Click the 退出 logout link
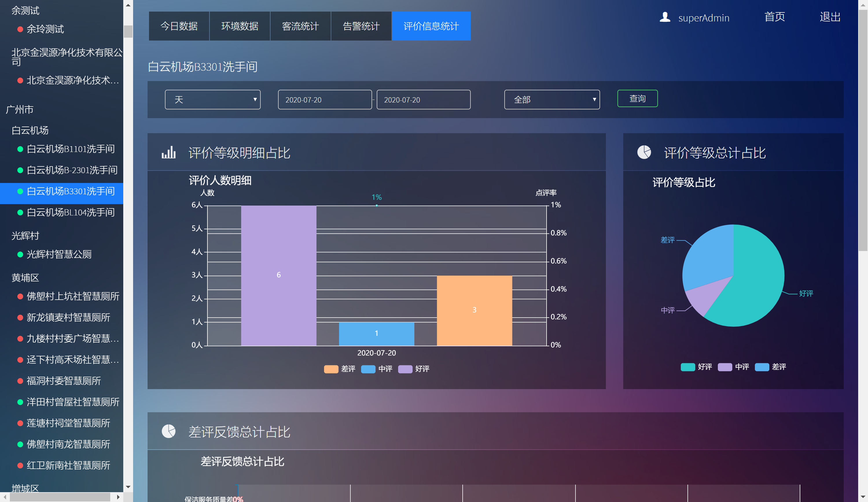 click(830, 17)
